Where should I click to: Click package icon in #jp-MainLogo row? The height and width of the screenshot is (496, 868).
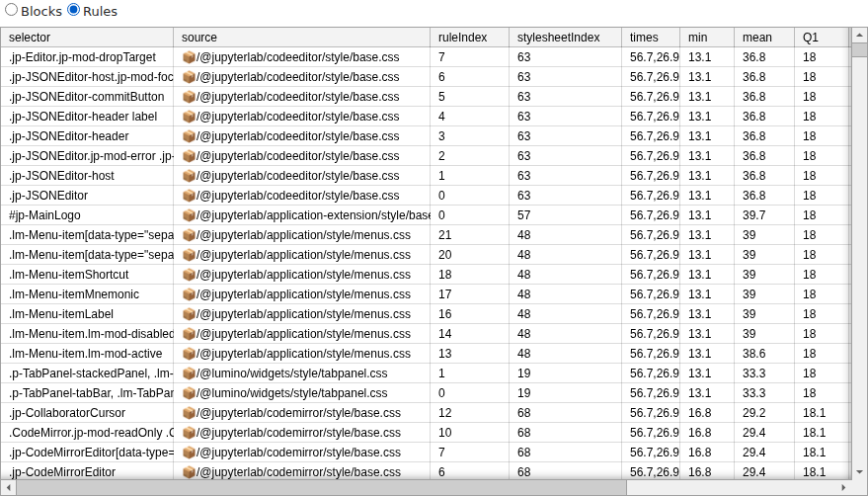click(x=189, y=215)
